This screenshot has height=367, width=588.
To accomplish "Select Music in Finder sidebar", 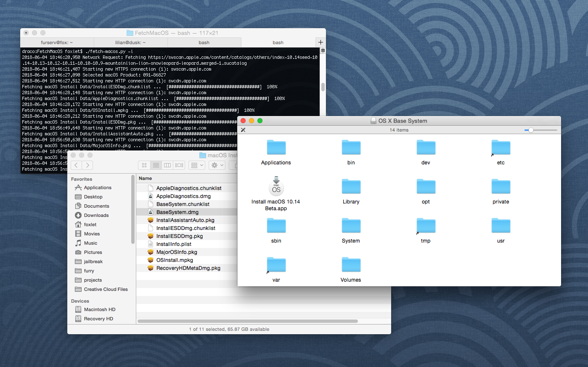I will pos(86,243).
